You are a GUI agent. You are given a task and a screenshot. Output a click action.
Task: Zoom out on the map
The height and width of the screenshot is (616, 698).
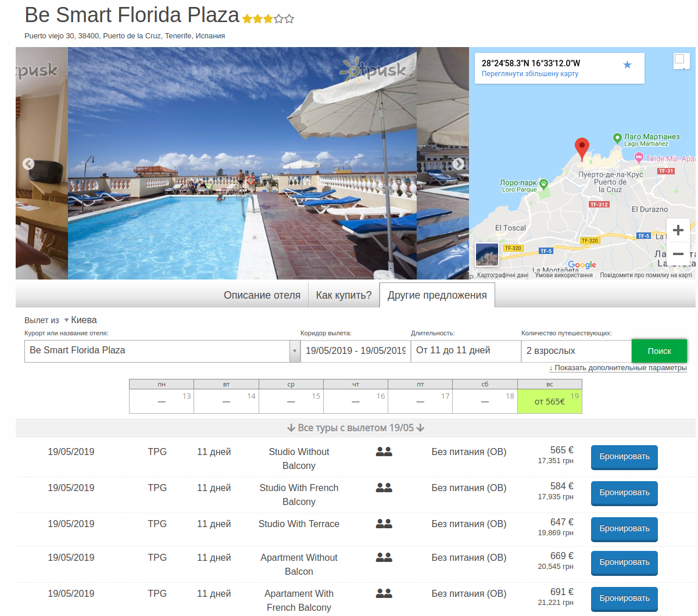click(x=678, y=254)
